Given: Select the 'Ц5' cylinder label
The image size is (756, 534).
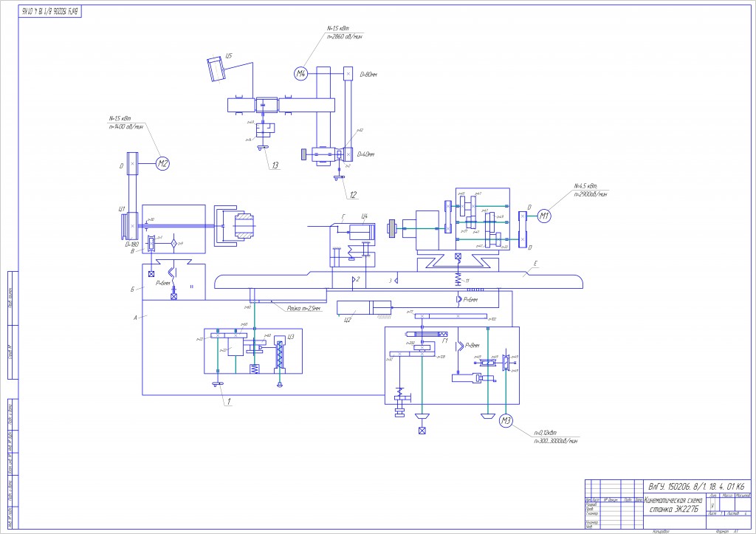Looking at the screenshot, I should pyautogui.click(x=229, y=56).
